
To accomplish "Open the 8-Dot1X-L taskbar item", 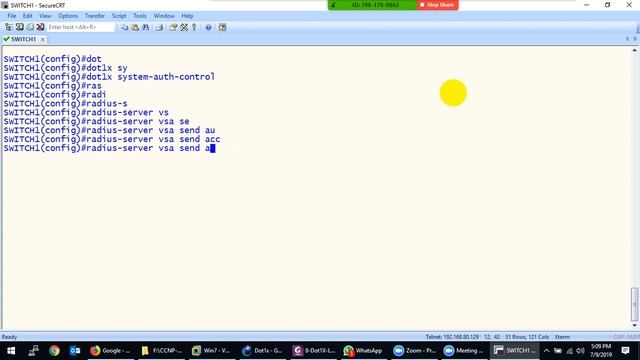I will click(313, 351).
